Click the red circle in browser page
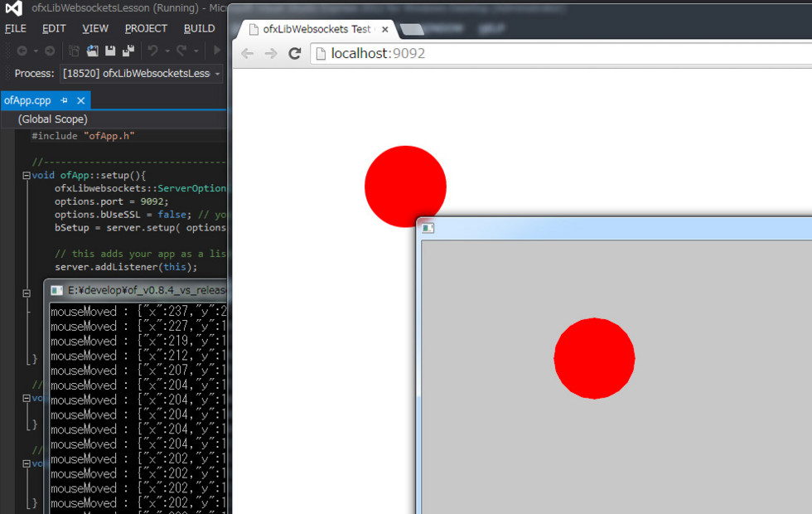812x514 pixels. tap(405, 187)
